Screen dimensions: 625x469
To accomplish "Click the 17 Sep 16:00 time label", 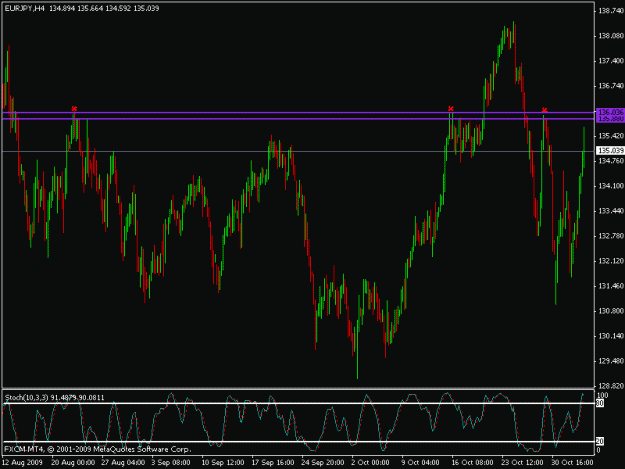I will coord(273,462).
